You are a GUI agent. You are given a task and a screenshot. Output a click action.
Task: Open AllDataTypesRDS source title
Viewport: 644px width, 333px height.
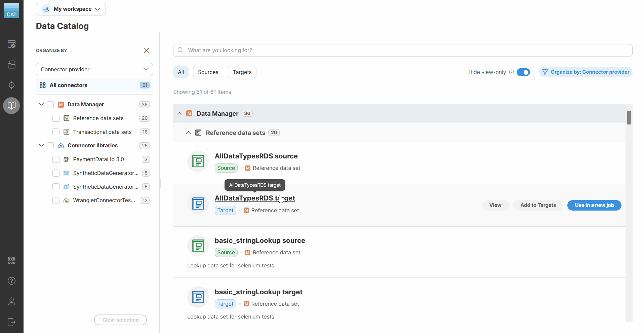point(256,156)
